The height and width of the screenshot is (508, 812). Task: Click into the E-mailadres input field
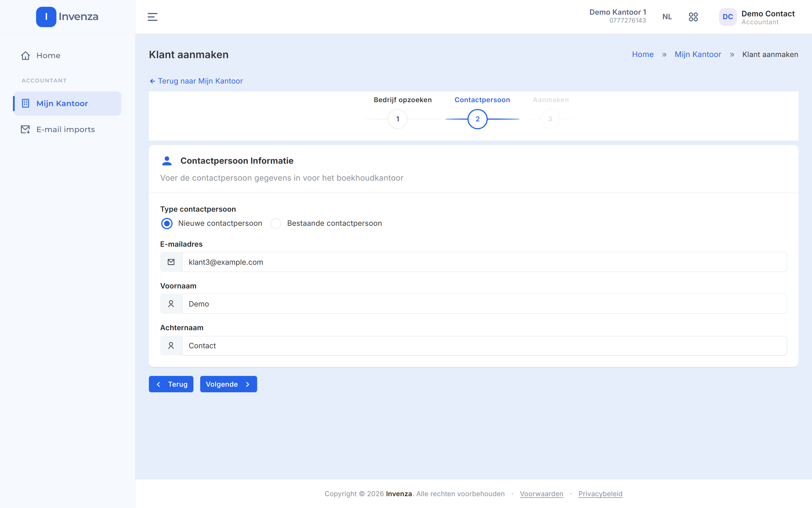tap(484, 262)
